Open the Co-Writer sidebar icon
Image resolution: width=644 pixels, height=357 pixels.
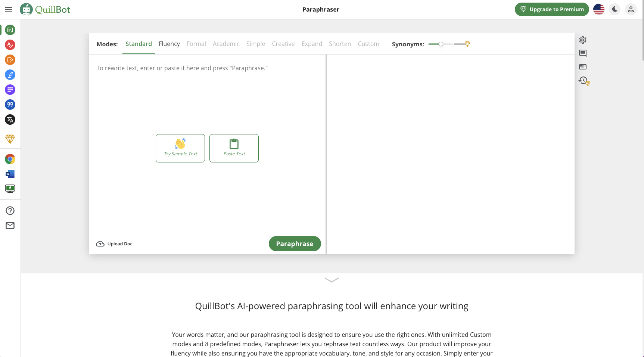click(x=10, y=75)
